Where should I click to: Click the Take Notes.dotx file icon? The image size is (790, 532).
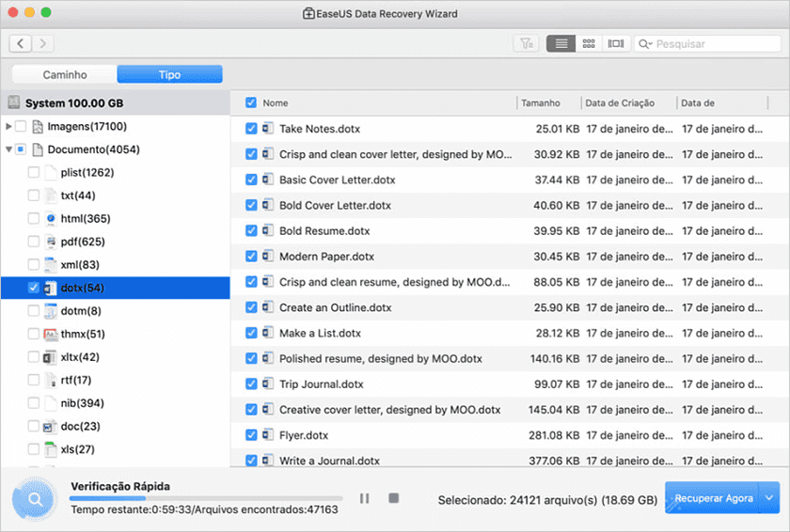click(x=268, y=129)
